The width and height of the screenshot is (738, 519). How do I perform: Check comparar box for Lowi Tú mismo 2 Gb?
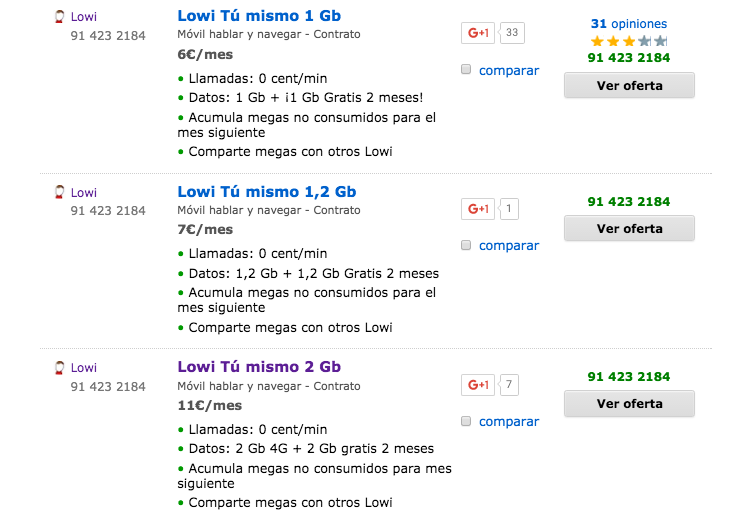(466, 421)
